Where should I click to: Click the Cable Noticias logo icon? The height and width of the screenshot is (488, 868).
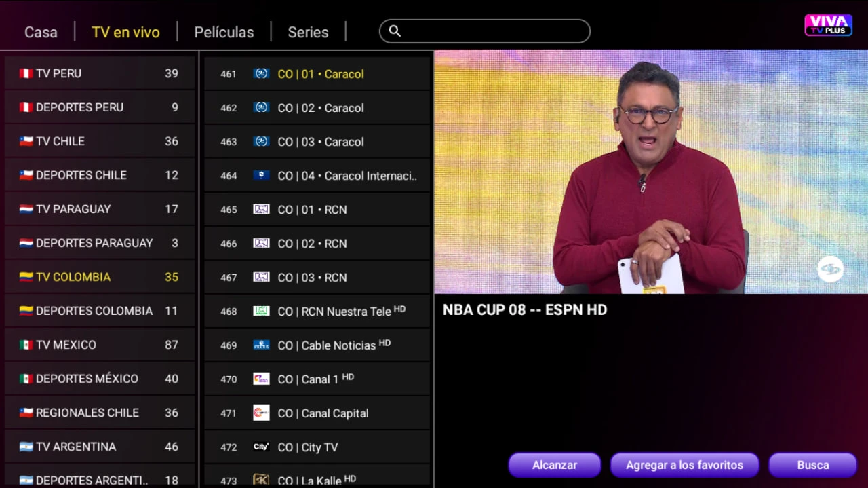pos(261,345)
